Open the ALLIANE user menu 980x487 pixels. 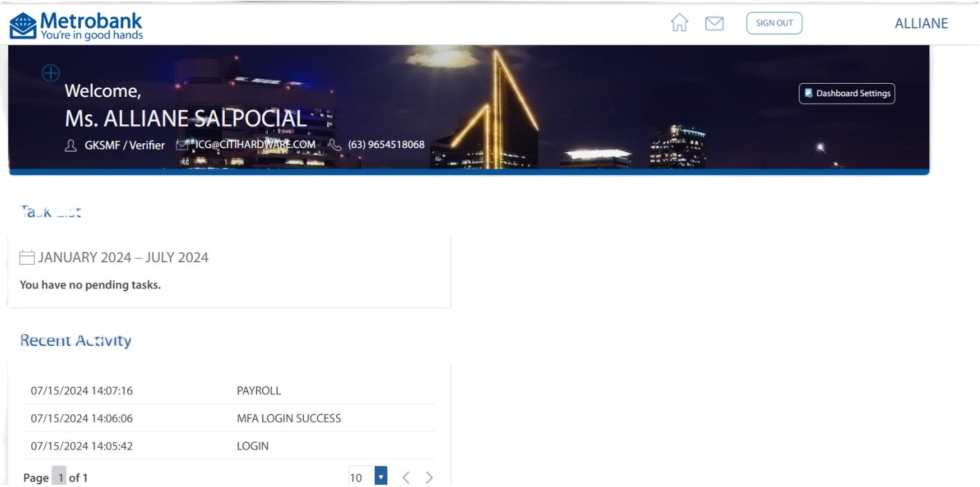[x=921, y=24]
